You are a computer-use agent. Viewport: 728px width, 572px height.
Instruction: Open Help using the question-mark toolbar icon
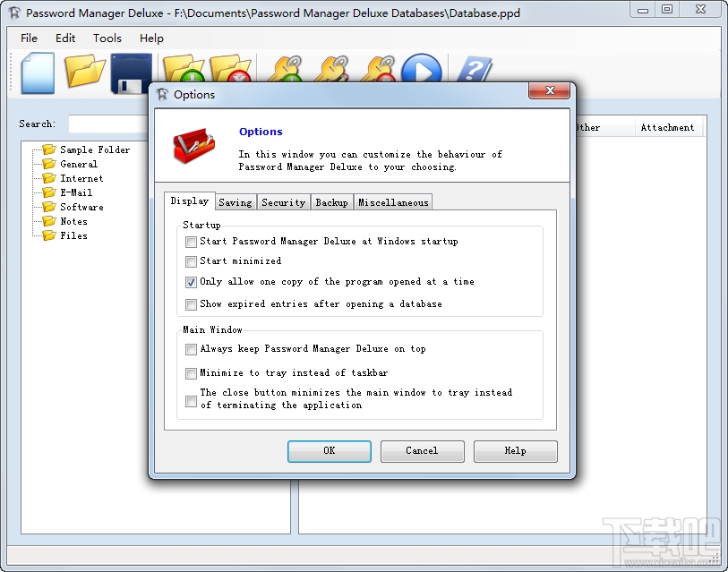[475, 70]
